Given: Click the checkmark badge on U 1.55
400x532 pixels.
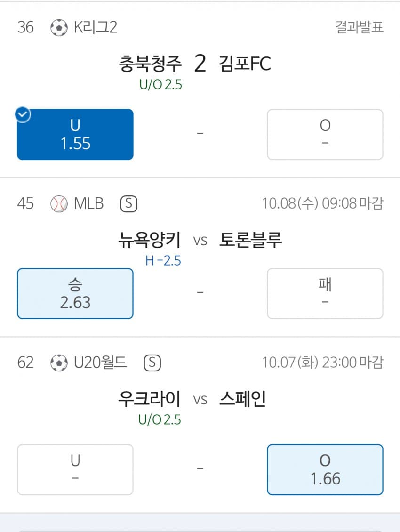Looking at the screenshot, I should coord(23,114).
